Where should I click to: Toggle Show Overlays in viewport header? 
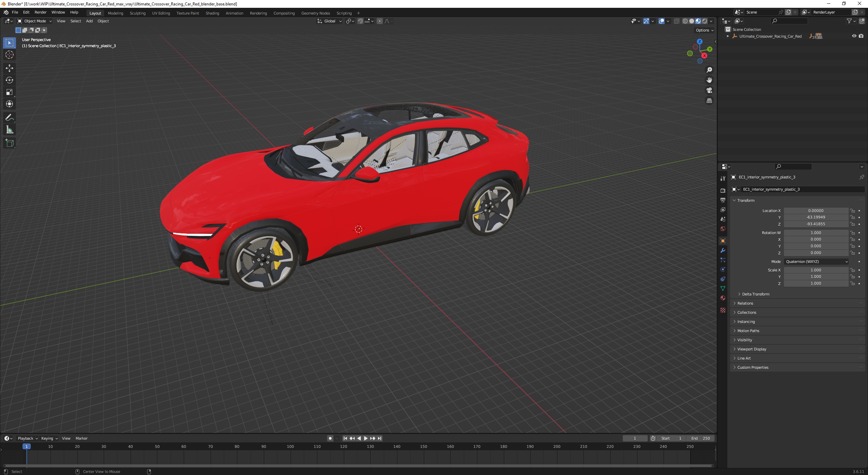point(662,21)
